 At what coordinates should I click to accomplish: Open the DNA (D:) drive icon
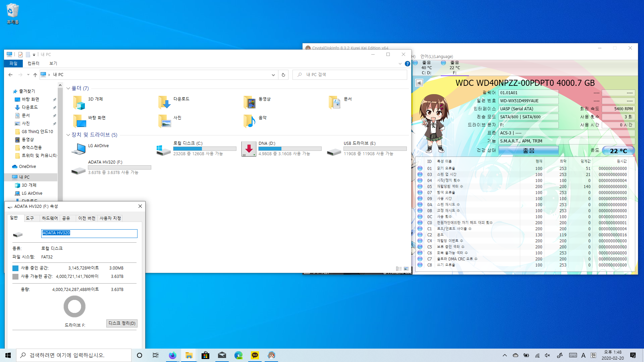249,149
